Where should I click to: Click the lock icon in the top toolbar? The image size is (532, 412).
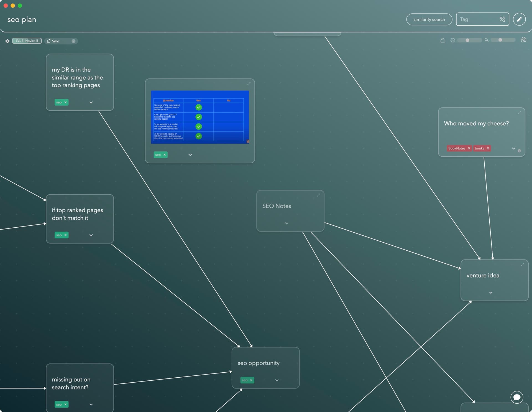[x=443, y=40]
